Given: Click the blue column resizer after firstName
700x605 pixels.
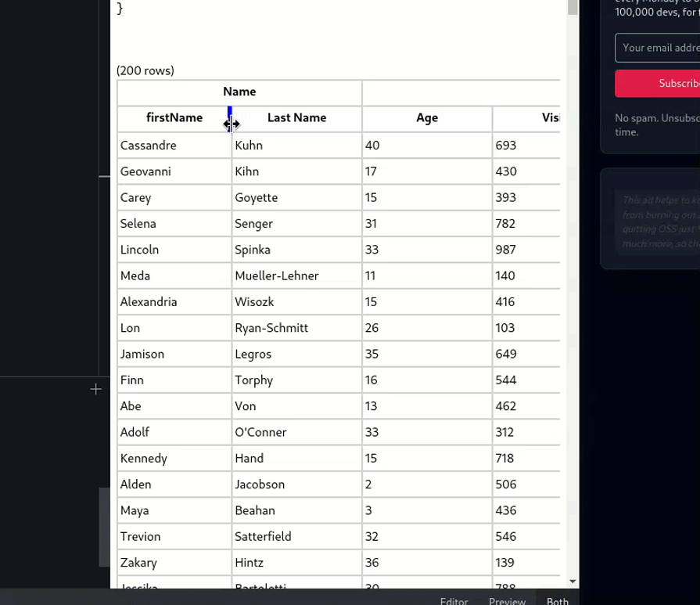Looking at the screenshot, I should click(x=229, y=118).
